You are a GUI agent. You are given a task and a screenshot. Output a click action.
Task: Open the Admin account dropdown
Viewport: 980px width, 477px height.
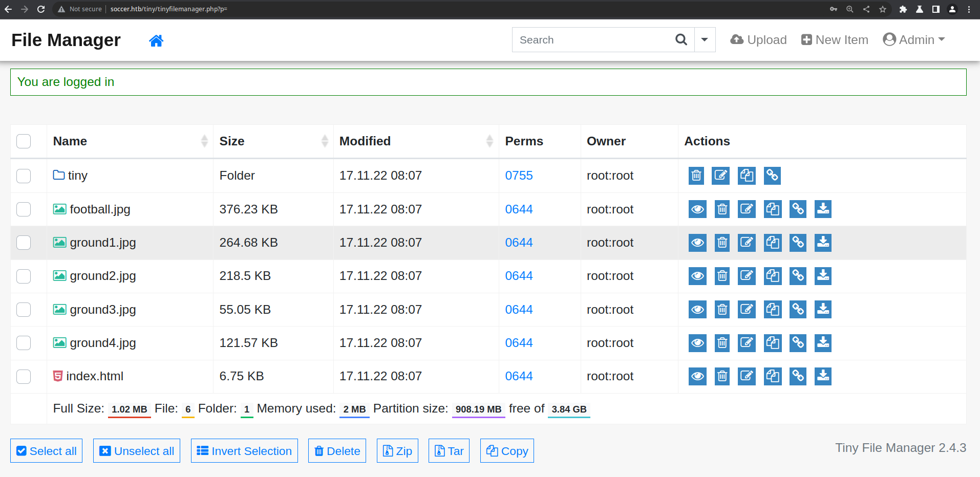914,40
